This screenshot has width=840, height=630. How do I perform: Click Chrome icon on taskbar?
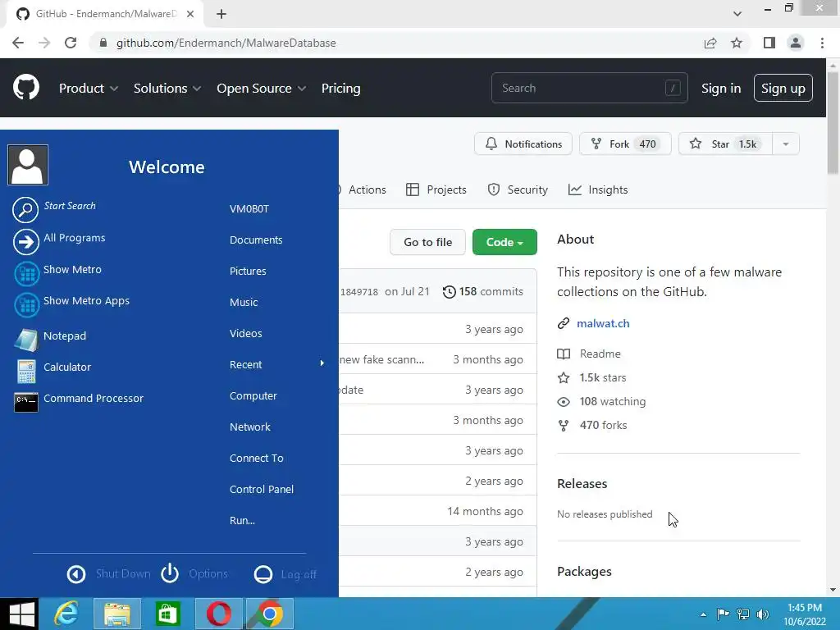[x=270, y=614]
